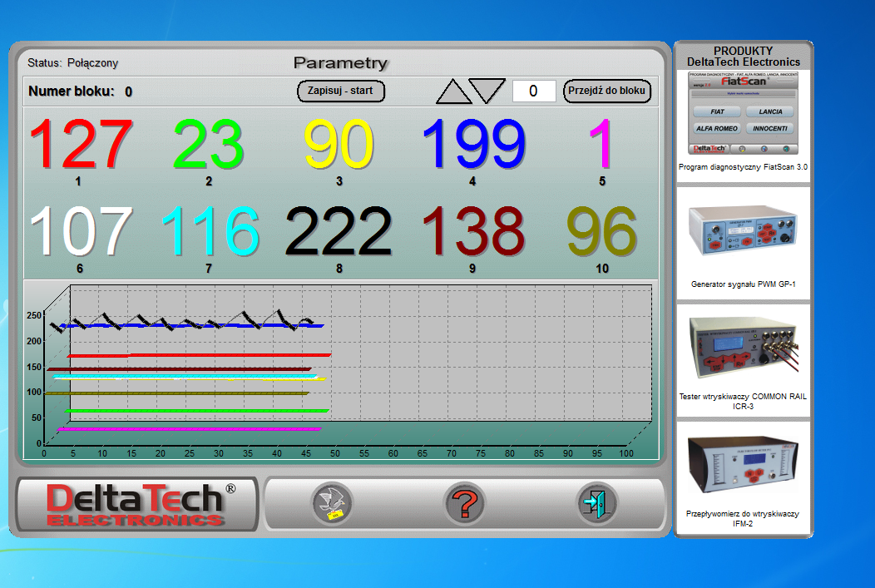
Task: Click the bright green line in the chart
Action: pyautogui.click(x=197, y=411)
